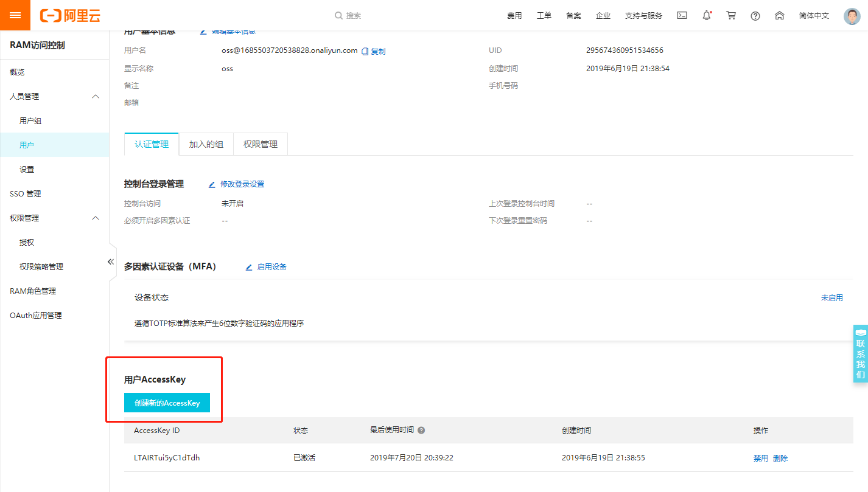Go to console home via house icon
The height and width of the screenshot is (492, 868).
[x=779, y=15]
